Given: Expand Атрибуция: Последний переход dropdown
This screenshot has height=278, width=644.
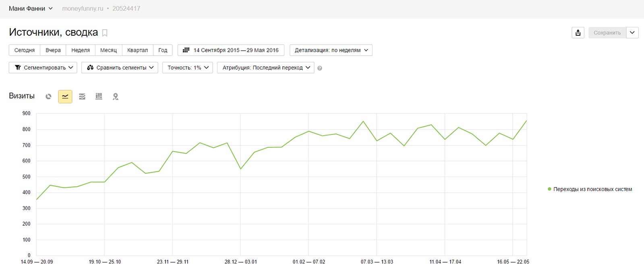Looking at the screenshot, I should 266,68.
